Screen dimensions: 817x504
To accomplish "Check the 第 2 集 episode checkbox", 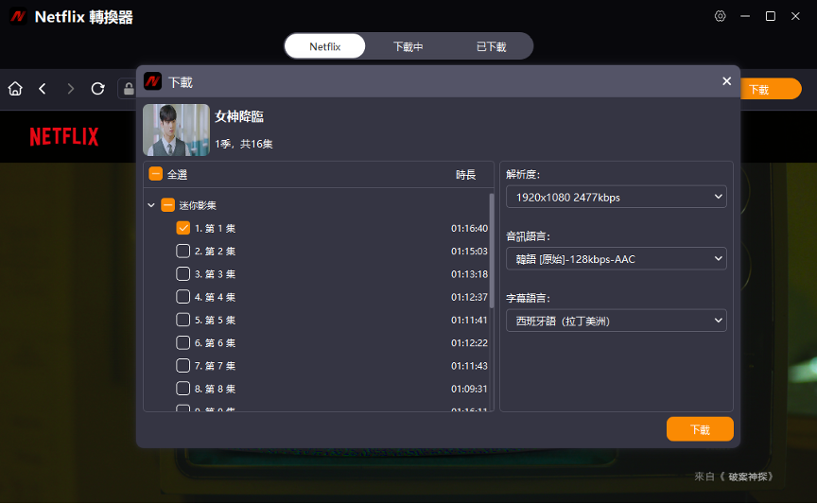I will [x=183, y=251].
